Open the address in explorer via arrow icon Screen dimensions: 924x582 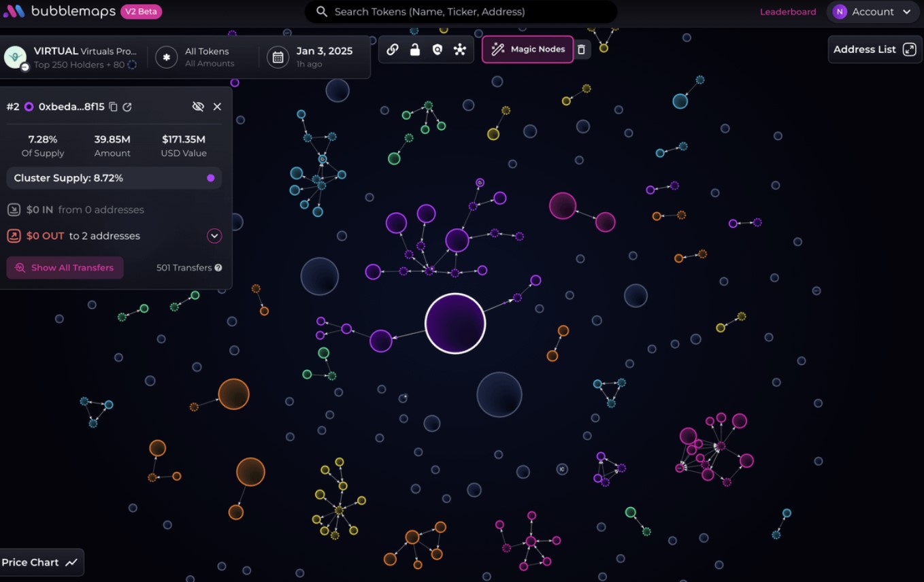127,107
